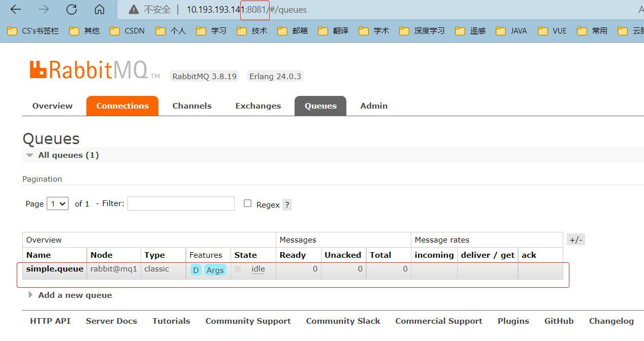This screenshot has width=644, height=341.
Task: Open the CS's书签栏 bookmark folder
Action: (34, 31)
